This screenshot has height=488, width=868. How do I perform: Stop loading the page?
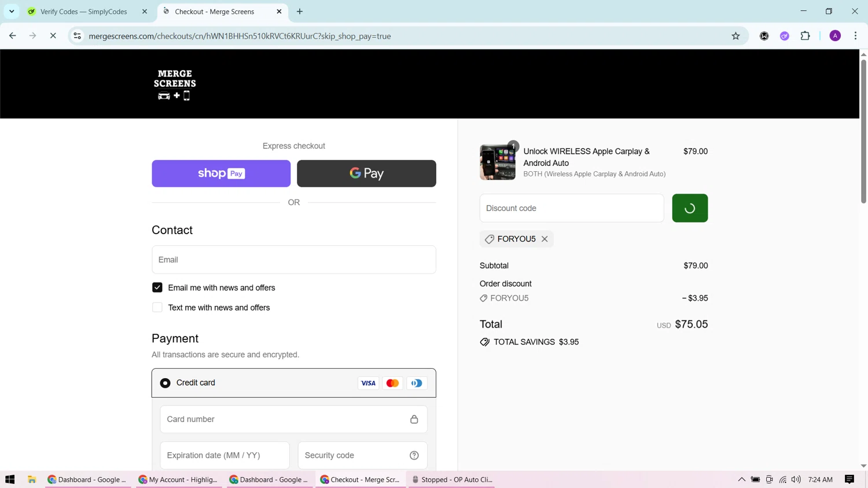53,36
